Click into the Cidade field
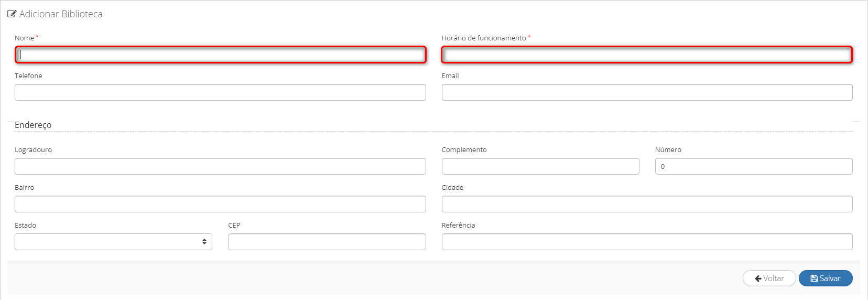 (647, 204)
